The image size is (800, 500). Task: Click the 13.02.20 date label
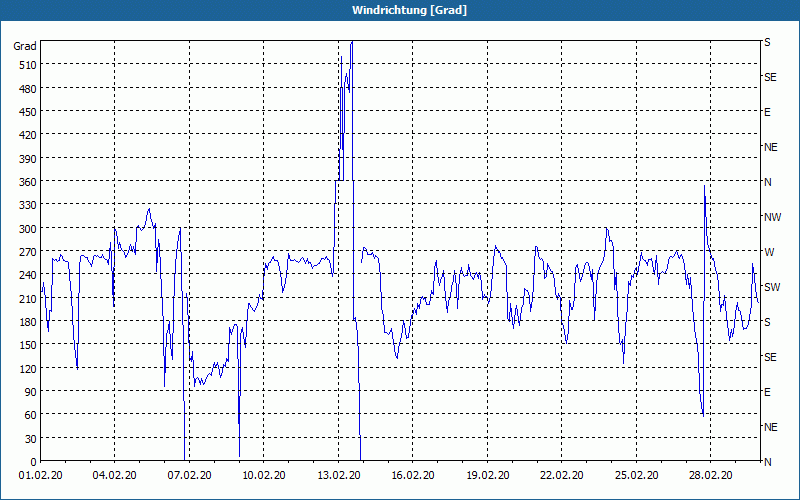click(338, 476)
